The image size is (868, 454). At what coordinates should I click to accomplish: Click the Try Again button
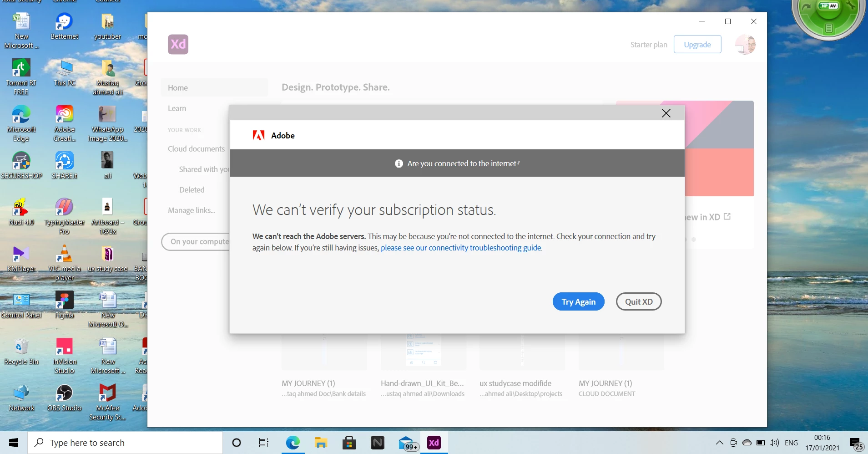[x=578, y=301]
